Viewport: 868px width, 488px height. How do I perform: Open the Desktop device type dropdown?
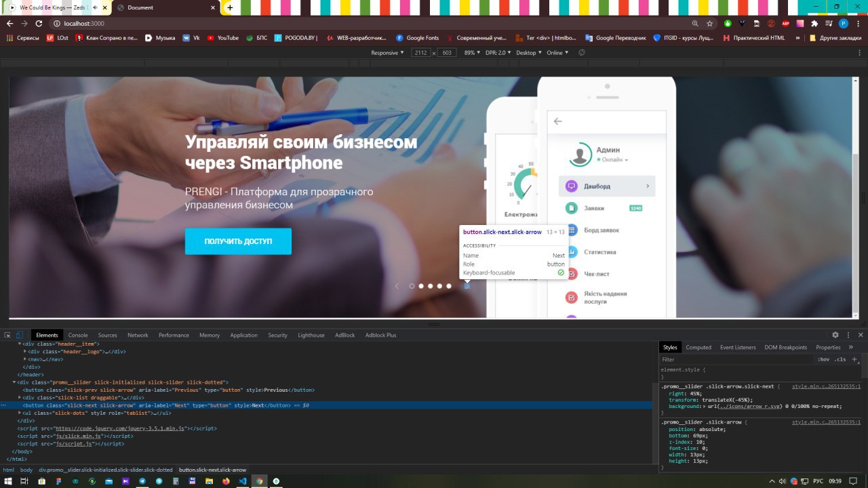click(529, 52)
